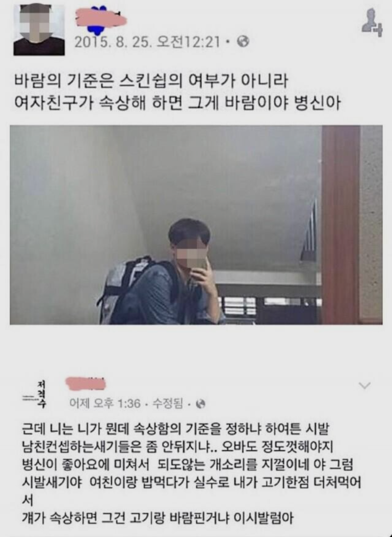This screenshot has height=537, width=392.
Task: Click the globe icon next to 수정됨
Action: (x=202, y=405)
